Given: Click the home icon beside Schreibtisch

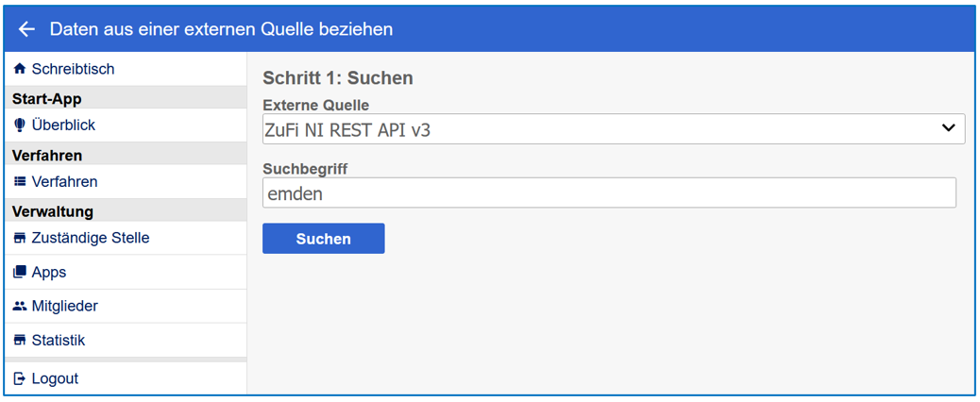Looking at the screenshot, I should [x=20, y=69].
